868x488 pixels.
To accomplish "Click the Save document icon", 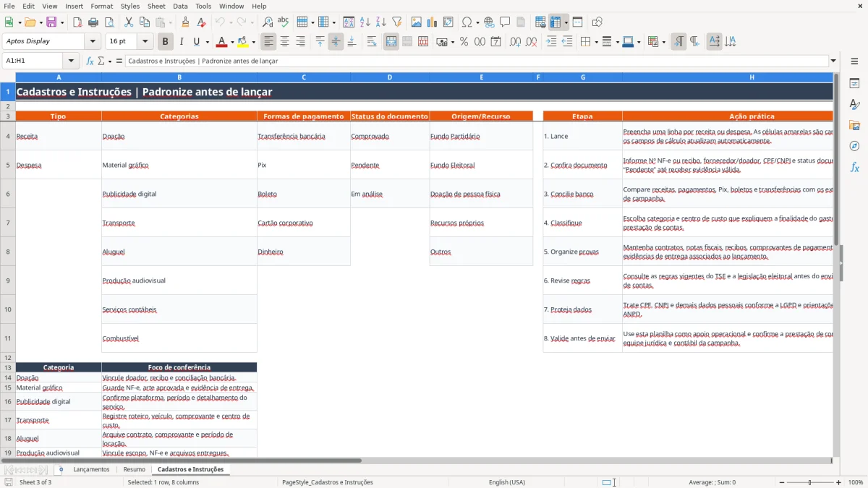I will click(x=51, y=22).
